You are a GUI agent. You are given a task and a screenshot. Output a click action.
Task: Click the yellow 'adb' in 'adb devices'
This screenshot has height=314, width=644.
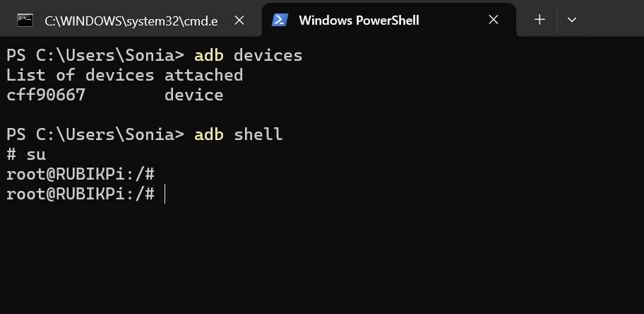(x=208, y=56)
